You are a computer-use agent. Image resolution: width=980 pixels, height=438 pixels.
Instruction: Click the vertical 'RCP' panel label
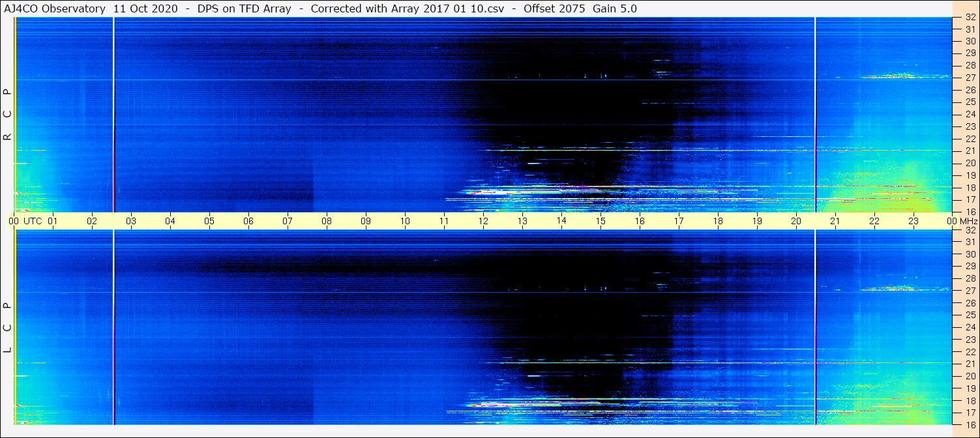[x=8, y=115]
